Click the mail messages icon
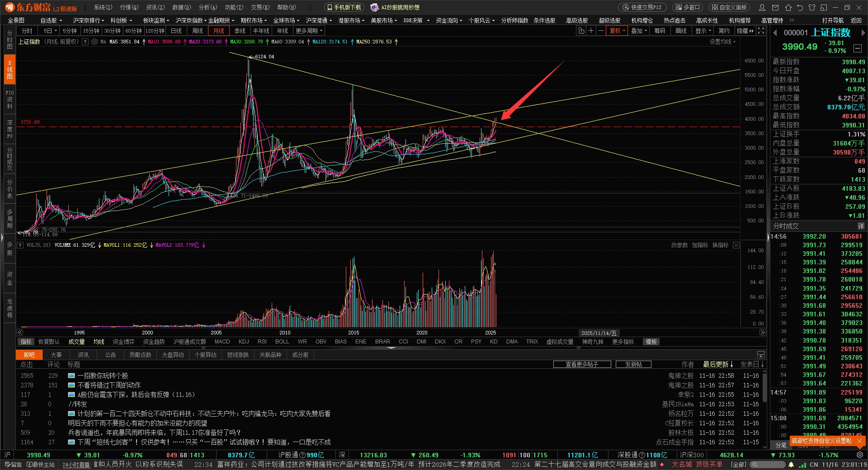The height and width of the screenshot is (470, 868). pos(775,8)
